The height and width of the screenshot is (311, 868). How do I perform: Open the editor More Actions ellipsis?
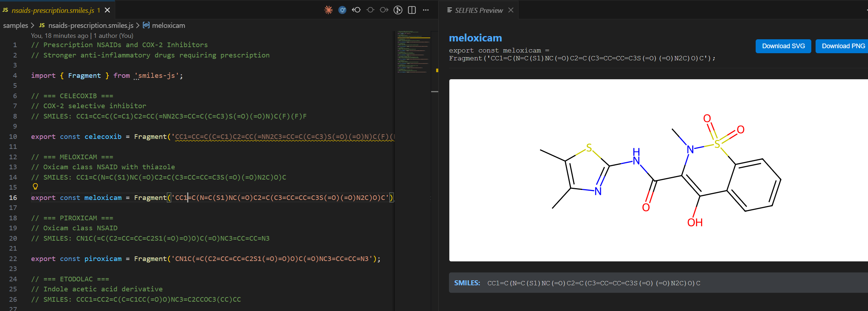(426, 10)
